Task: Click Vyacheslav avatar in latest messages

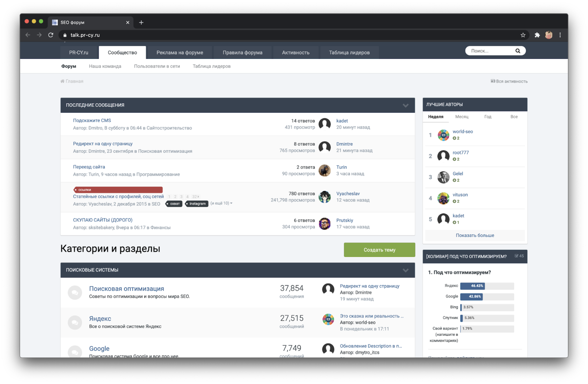Action: click(324, 197)
